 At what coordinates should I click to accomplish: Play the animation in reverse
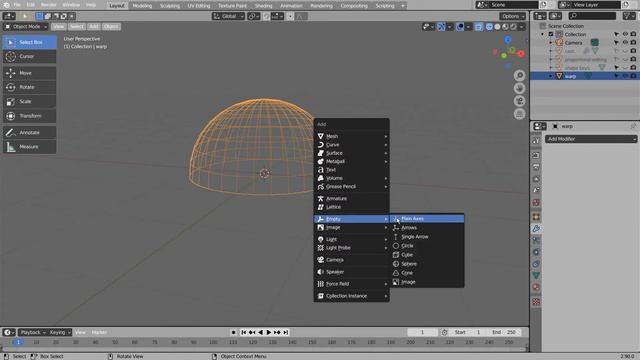click(x=260, y=333)
